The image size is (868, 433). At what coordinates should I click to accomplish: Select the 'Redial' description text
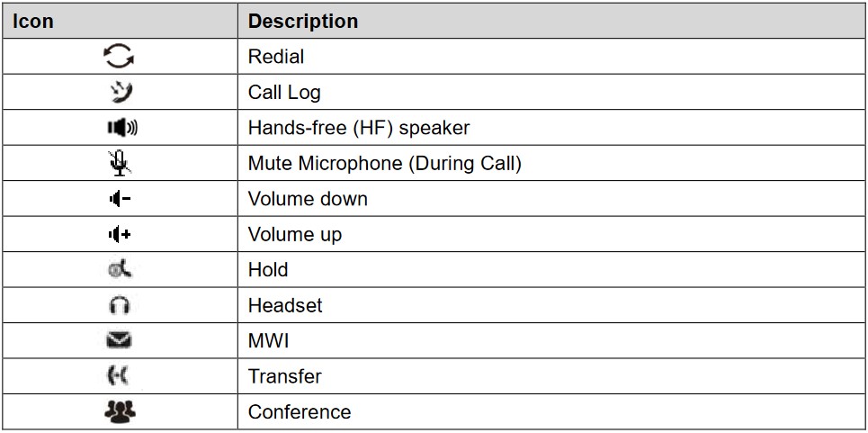276,57
